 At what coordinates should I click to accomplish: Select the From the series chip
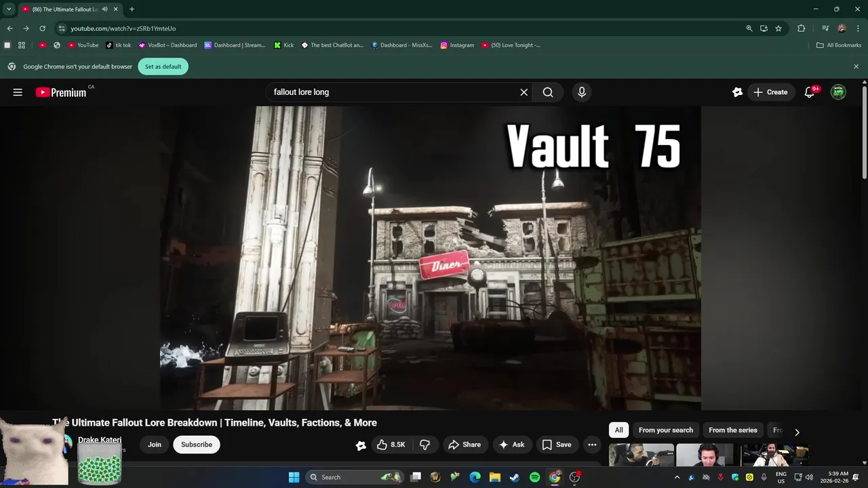[733, 430]
